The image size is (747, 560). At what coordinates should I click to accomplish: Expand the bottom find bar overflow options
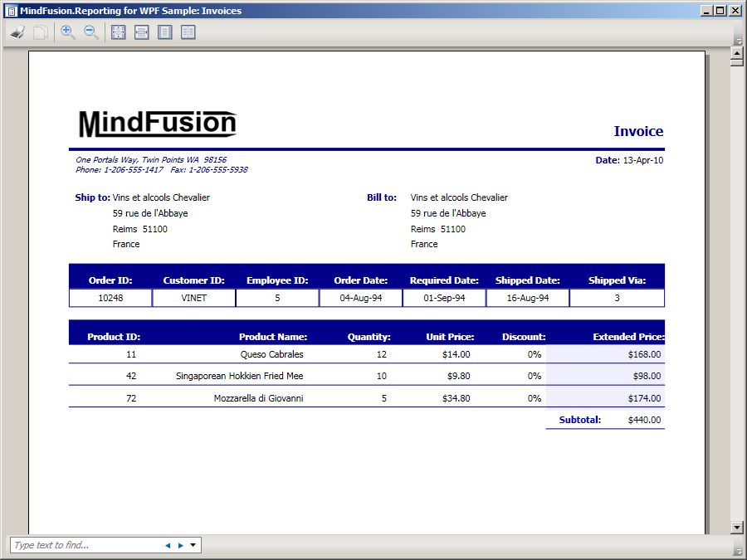point(738,551)
